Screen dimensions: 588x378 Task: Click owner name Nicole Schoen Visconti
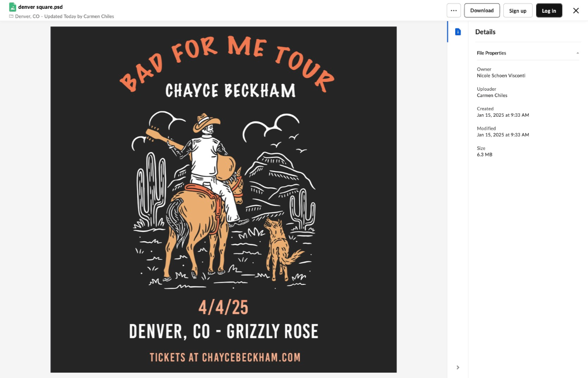(x=501, y=76)
